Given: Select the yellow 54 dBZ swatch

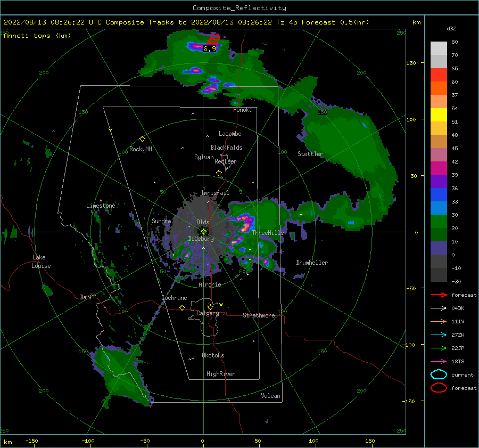Looking at the screenshot, I should (x=439, y=115).
